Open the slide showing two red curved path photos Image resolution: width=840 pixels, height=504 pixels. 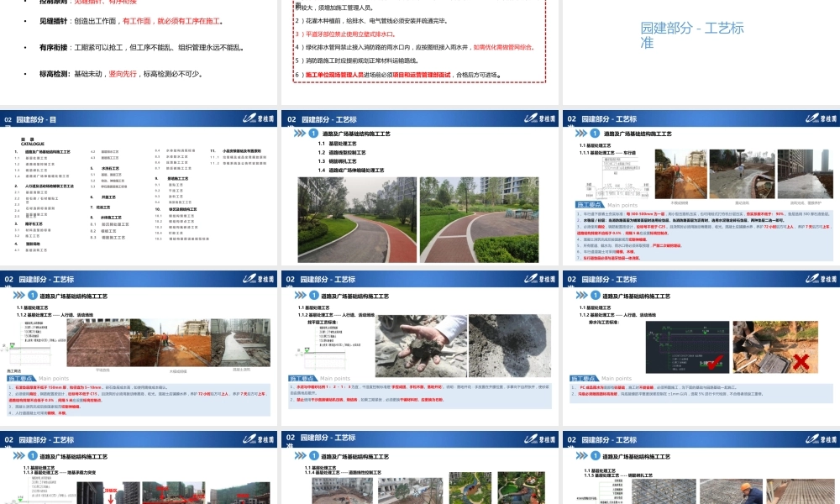(420, 187)
